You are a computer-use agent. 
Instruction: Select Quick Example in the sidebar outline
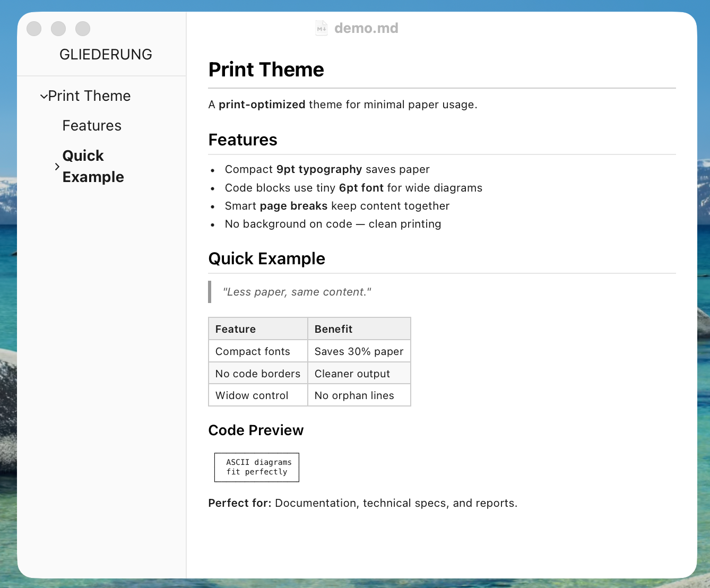93,166
